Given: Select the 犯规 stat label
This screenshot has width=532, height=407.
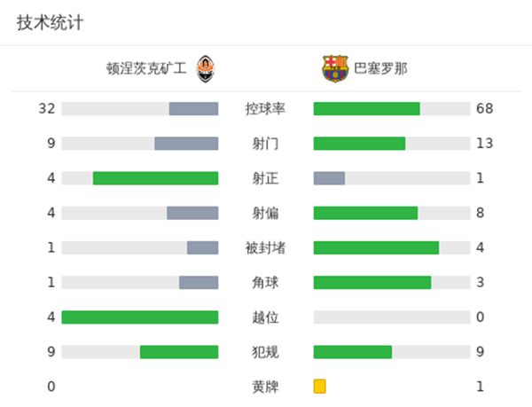Looking at the screenshot, I should pos(265,352).
